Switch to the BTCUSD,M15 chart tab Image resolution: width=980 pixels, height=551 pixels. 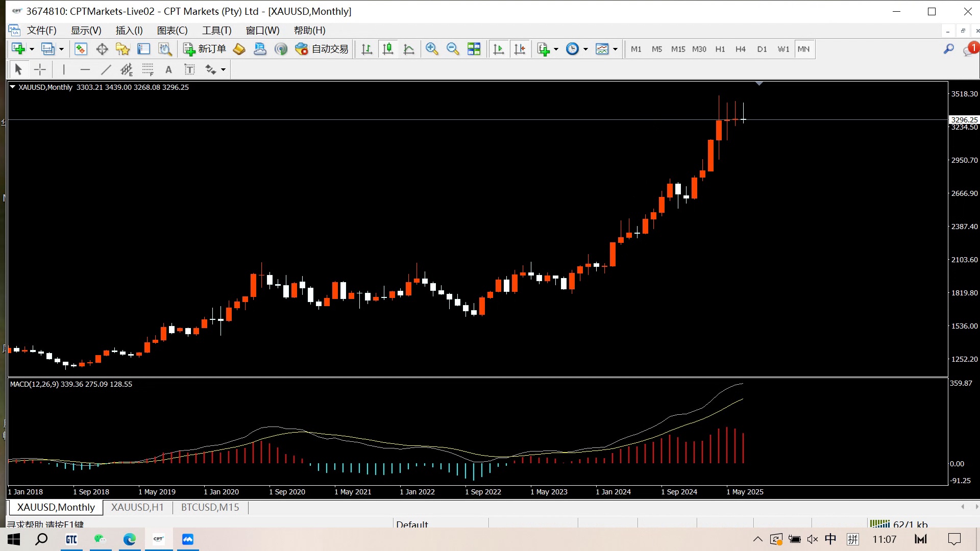pyautogui.click(x=210, y=507)
